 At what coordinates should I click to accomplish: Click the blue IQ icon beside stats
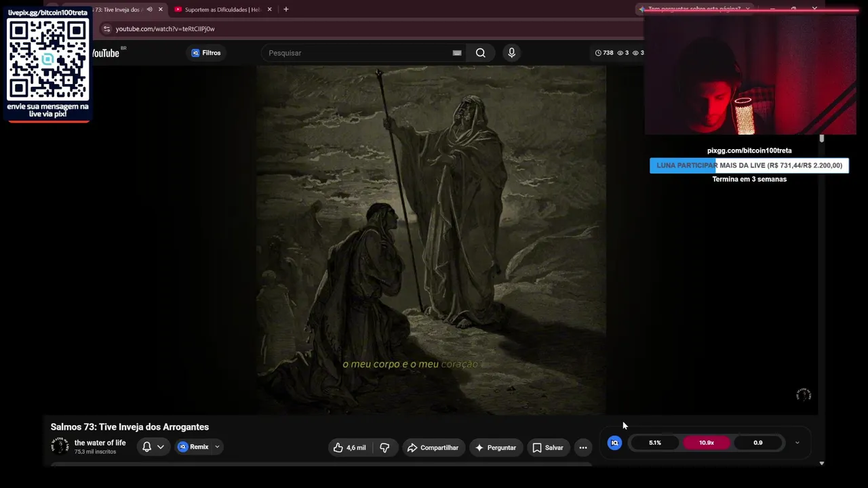614,443
